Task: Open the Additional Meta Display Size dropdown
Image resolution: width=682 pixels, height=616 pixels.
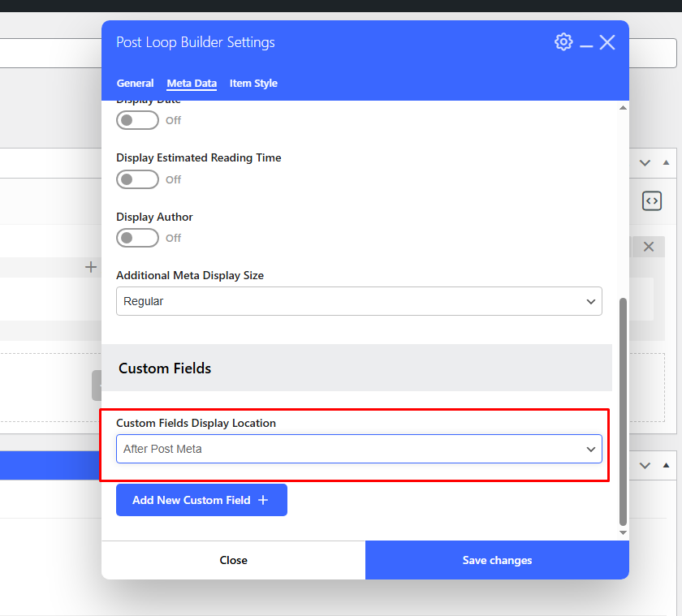Action: point(359,301)
